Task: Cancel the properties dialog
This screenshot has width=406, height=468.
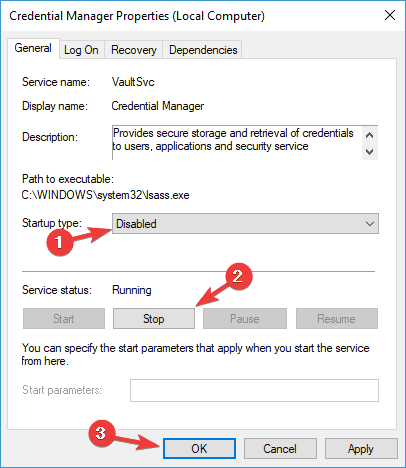Action: coord(280,449)
